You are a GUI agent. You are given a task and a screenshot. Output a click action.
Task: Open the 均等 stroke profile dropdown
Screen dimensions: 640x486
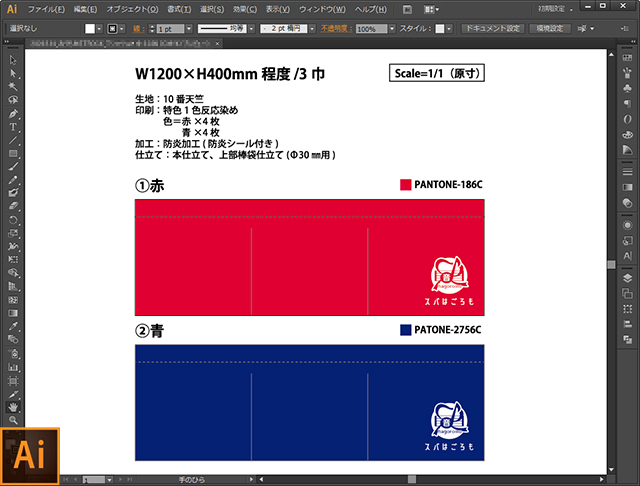[251, 29]
